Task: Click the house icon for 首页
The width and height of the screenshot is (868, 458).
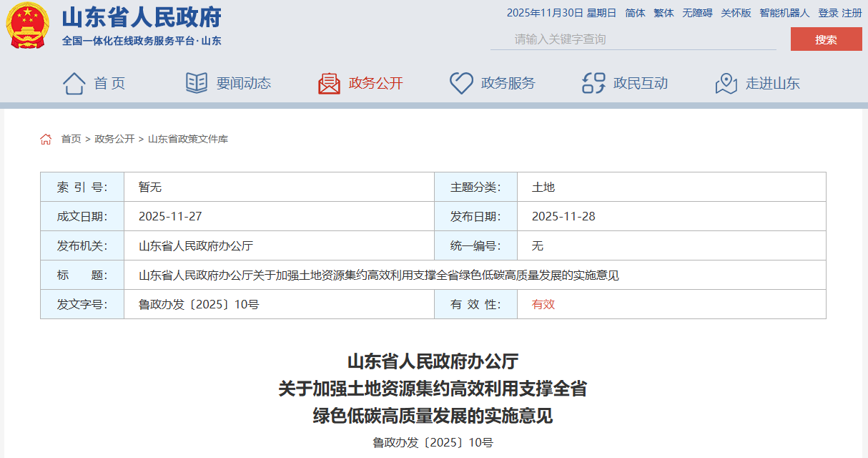Action: tap(74, 83)
